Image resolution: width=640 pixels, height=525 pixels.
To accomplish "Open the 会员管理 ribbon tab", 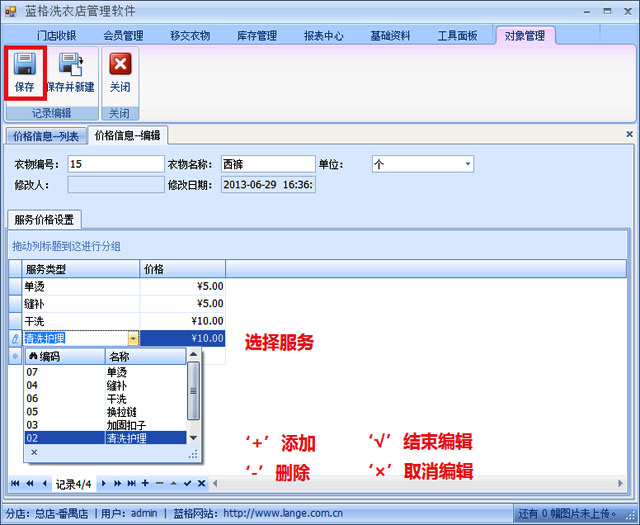I will click(x=123, y=36).
